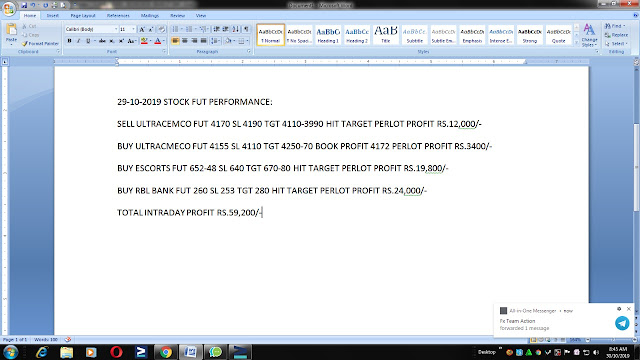Open Change Styles menu
The image size is (640, 360).
coord(589,35)
